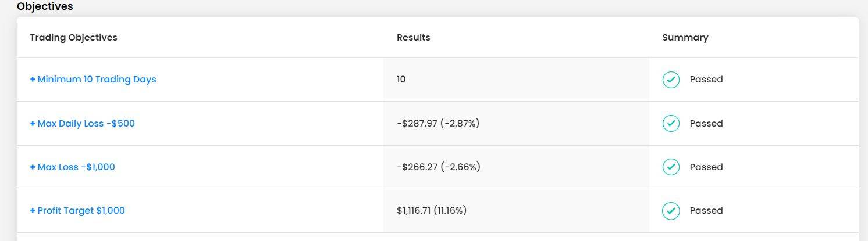Expand the Max Loss plus icon
This screenshot has width=868, height=241.
[33, 167]
